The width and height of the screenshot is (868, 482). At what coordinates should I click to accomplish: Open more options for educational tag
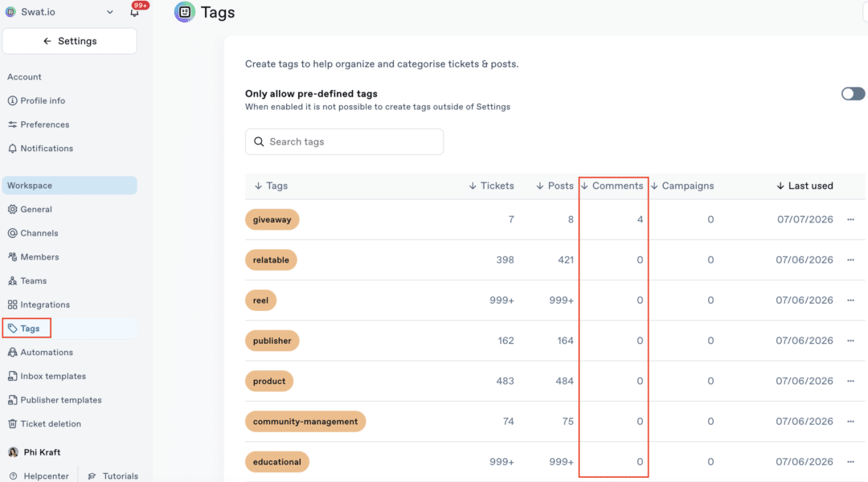click(x=850, y=462)
